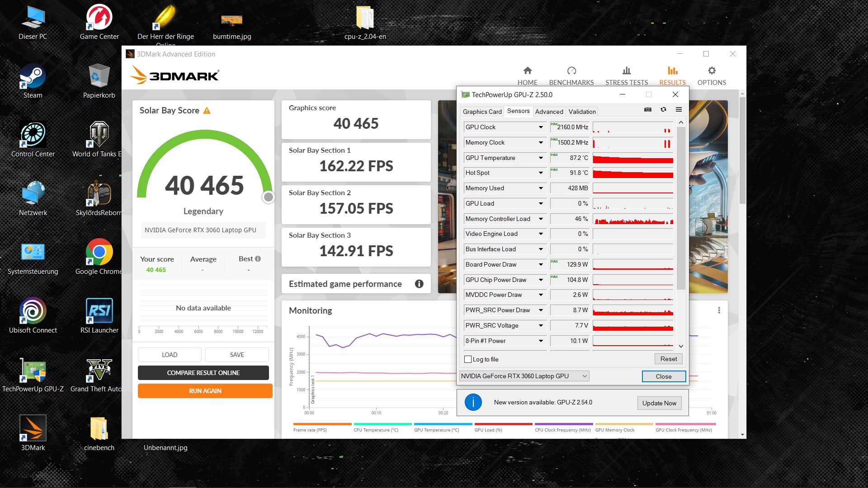Switch to the Graphics Card tab

tap(482, 112)
